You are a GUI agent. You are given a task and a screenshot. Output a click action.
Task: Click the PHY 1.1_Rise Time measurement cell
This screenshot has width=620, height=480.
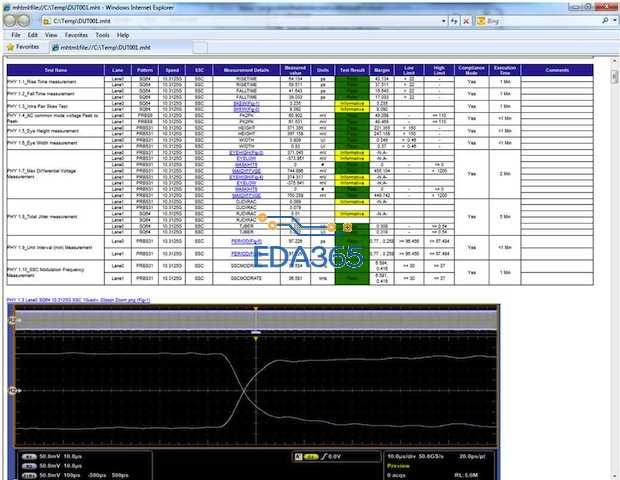pyautogui.click(x=55, y=82)
